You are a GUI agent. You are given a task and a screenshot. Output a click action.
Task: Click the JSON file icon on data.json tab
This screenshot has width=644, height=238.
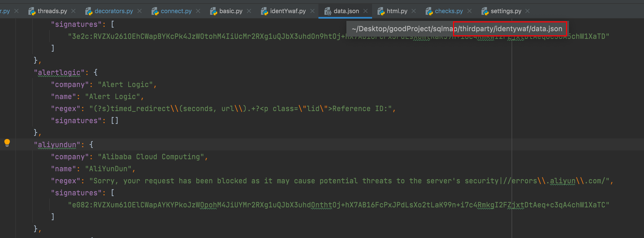(328, 11)
